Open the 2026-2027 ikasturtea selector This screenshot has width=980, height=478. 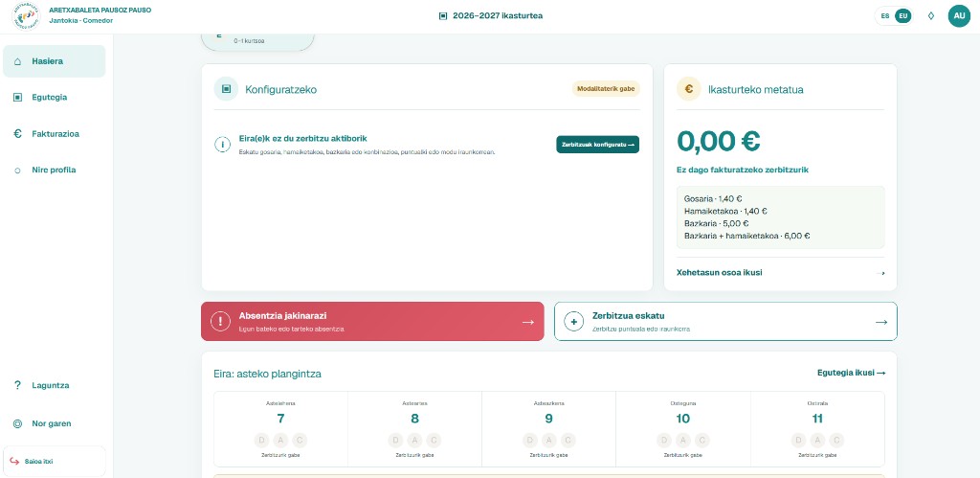tap(491, 15)
